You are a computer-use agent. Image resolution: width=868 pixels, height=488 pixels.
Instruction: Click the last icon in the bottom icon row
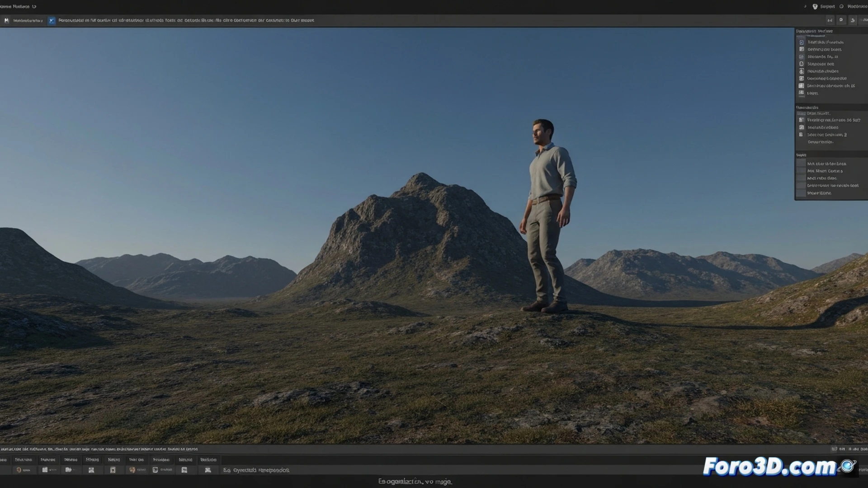[208, 470]
